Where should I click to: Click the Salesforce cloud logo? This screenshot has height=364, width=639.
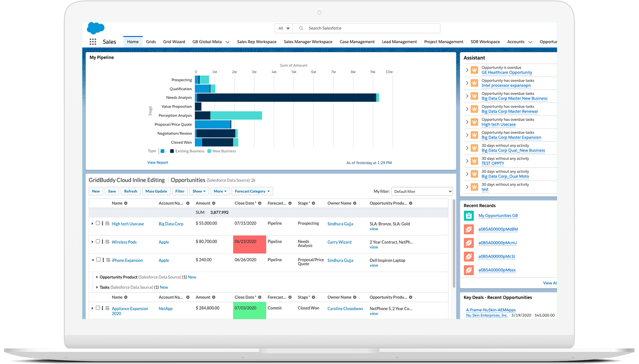96,28
